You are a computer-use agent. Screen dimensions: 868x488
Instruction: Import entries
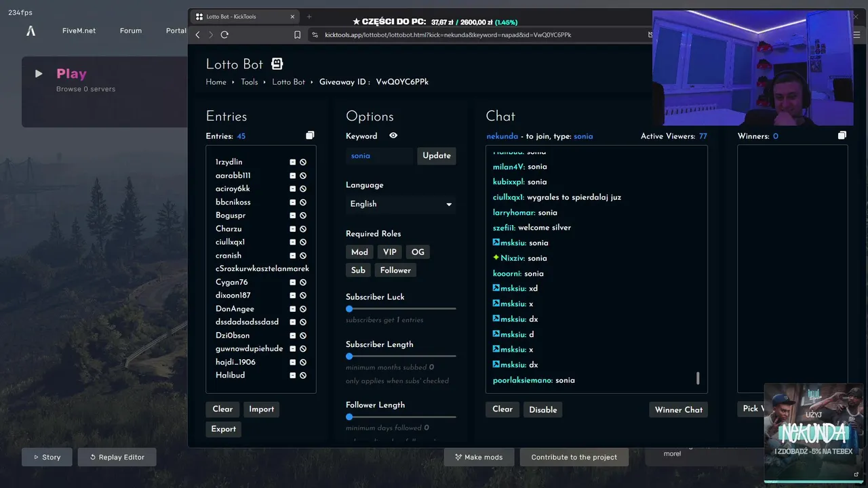[261, 409]
